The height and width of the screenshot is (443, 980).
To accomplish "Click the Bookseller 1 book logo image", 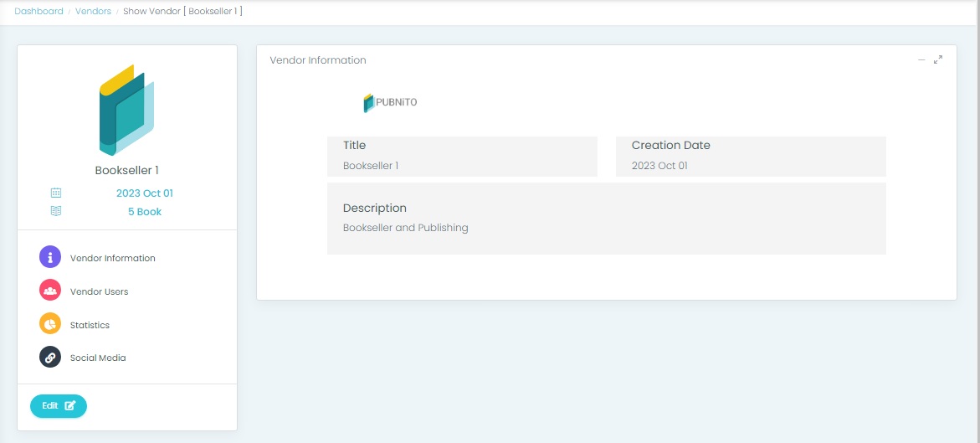I will (x=126, y=110).
